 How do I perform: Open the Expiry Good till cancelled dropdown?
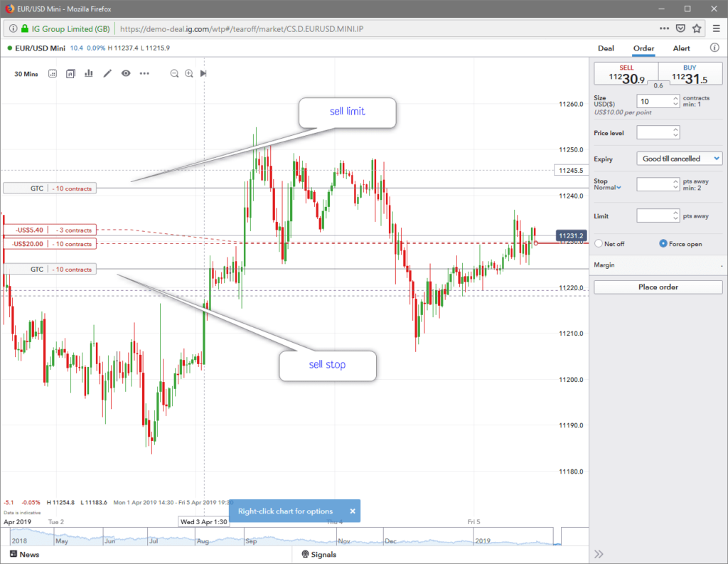(679, 159)
